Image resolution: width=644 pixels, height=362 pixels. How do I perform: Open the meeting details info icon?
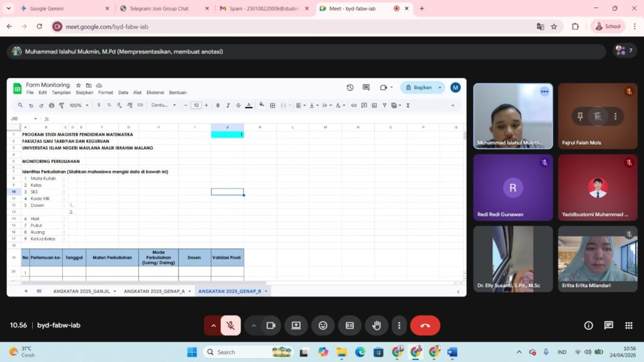click(x=589, y=326)
